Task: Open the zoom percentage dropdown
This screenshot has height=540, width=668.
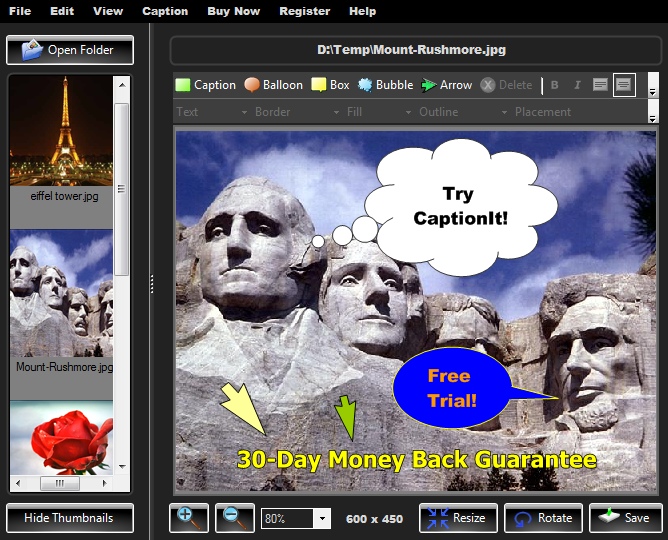Action: coord(322,518)
